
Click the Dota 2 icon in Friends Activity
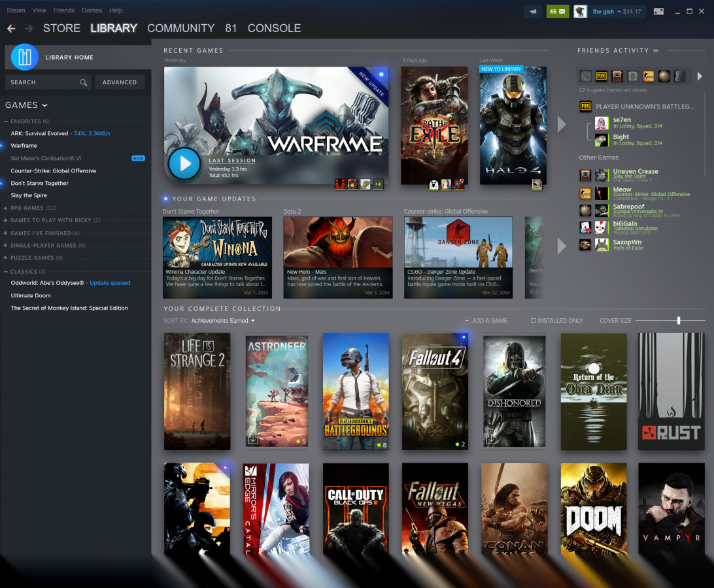click(x=586, y=76)
